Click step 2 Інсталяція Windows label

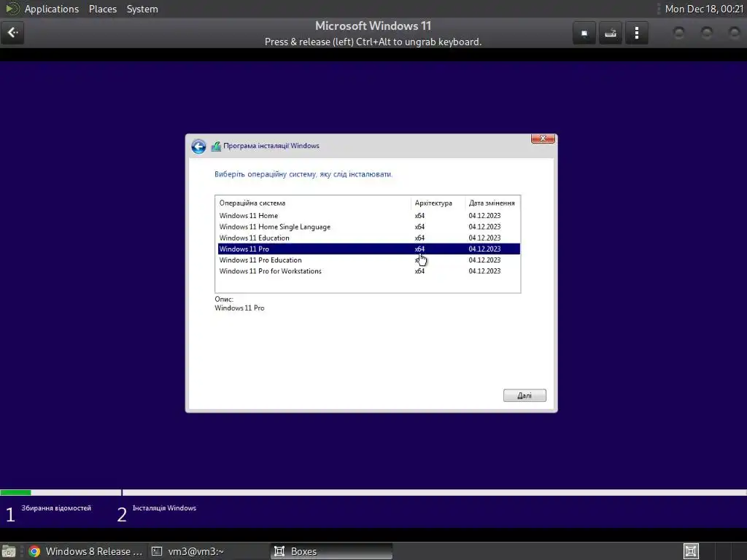click(x=164, y=508)
